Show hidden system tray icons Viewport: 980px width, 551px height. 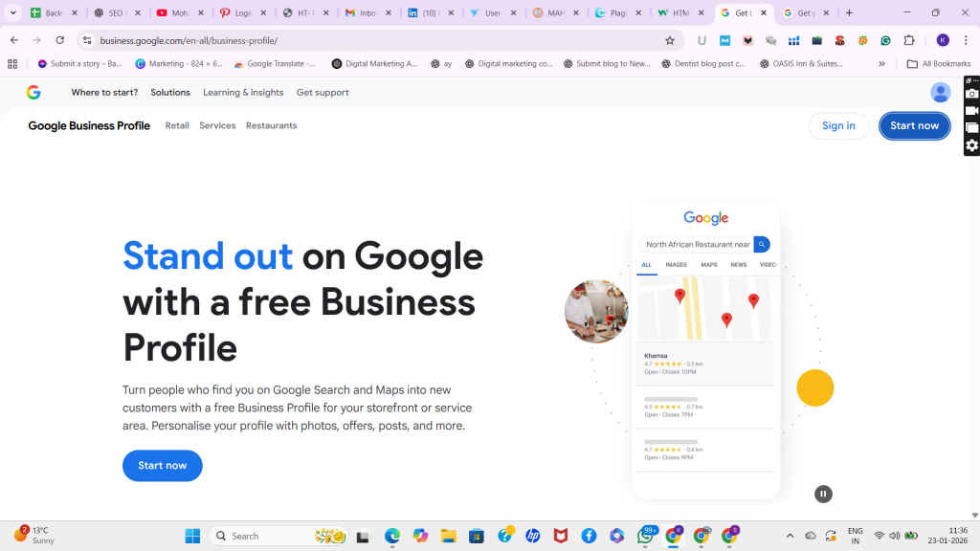(790, 536)
